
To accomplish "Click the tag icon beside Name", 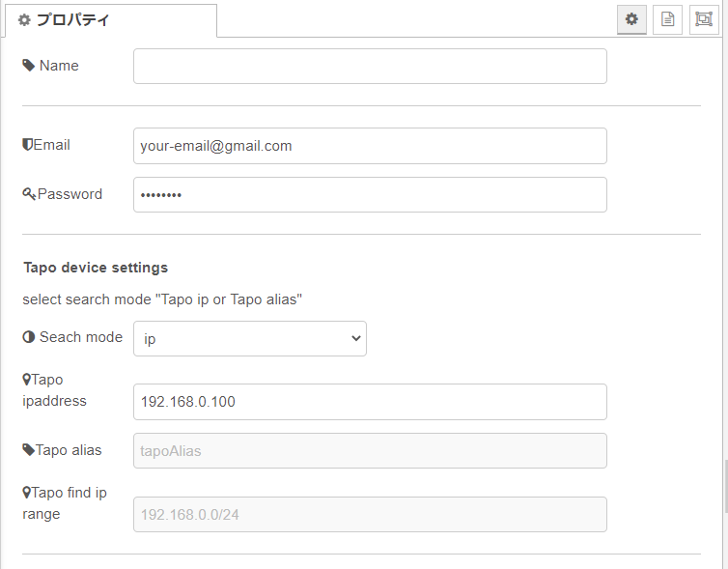I will tap(29, 66).
